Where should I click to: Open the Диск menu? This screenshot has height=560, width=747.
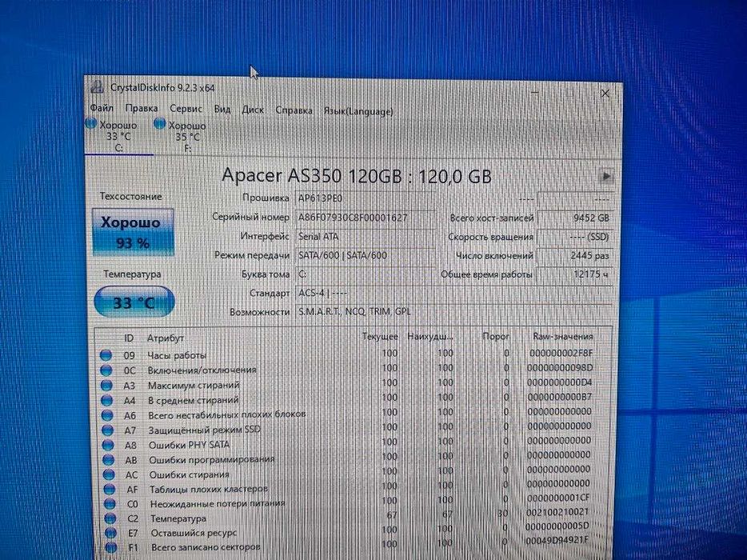click(252, 110)
